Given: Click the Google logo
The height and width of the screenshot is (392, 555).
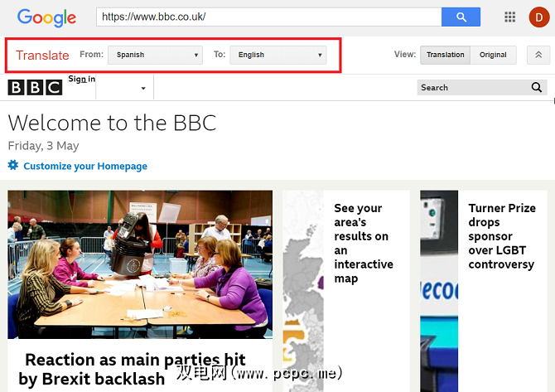Looking at the screenshot, I should click(x=46, y=17).
